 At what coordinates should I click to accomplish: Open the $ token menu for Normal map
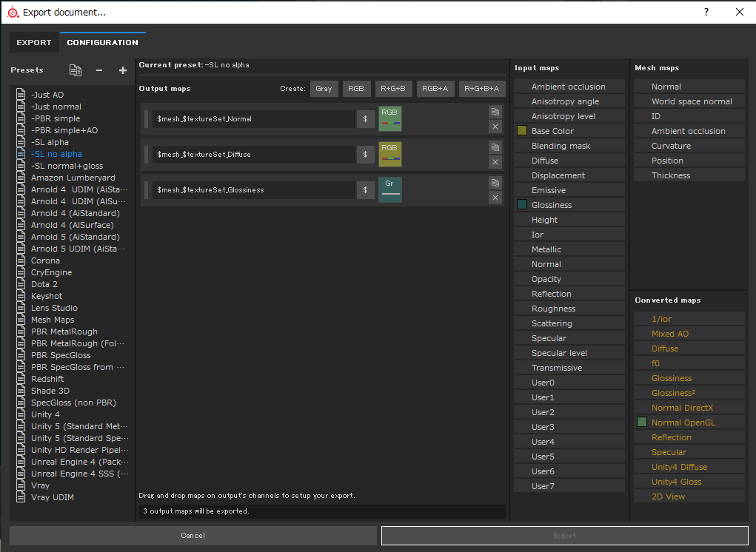(x=366, y=119)
